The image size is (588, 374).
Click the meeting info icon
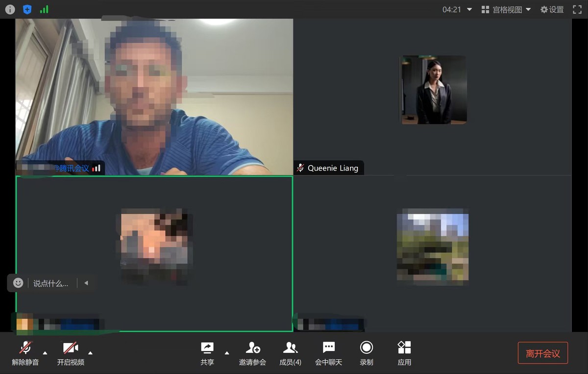(10, 9)
